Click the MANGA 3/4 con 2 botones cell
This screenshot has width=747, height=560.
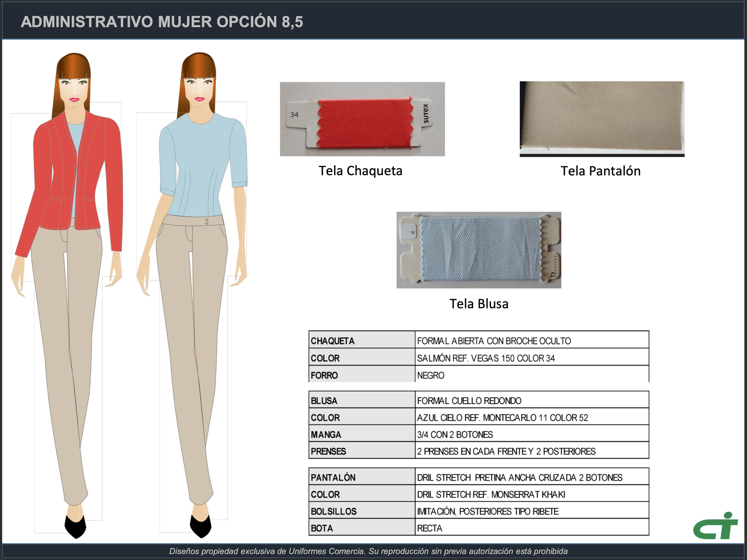(x=532, y=435)
